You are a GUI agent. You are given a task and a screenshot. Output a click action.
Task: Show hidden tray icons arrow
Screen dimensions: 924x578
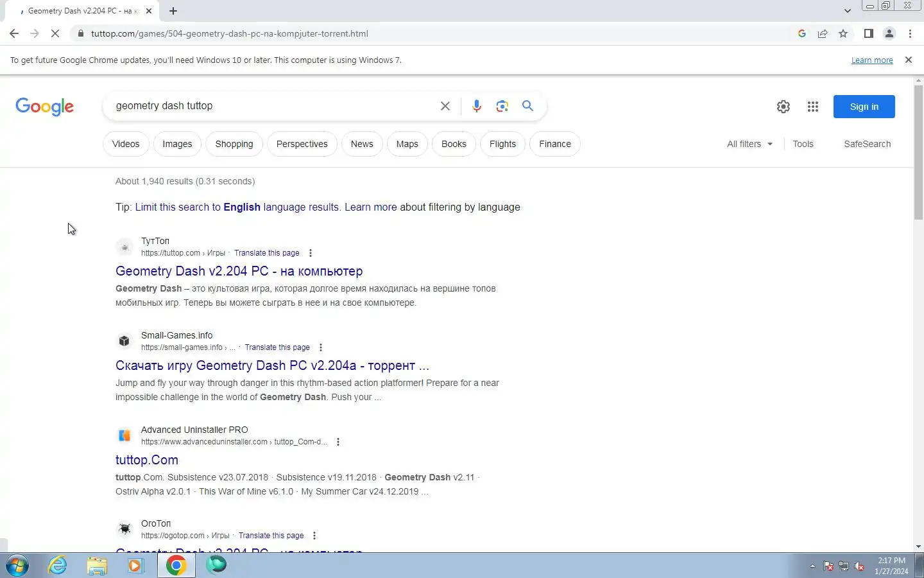tap(812, 566)
